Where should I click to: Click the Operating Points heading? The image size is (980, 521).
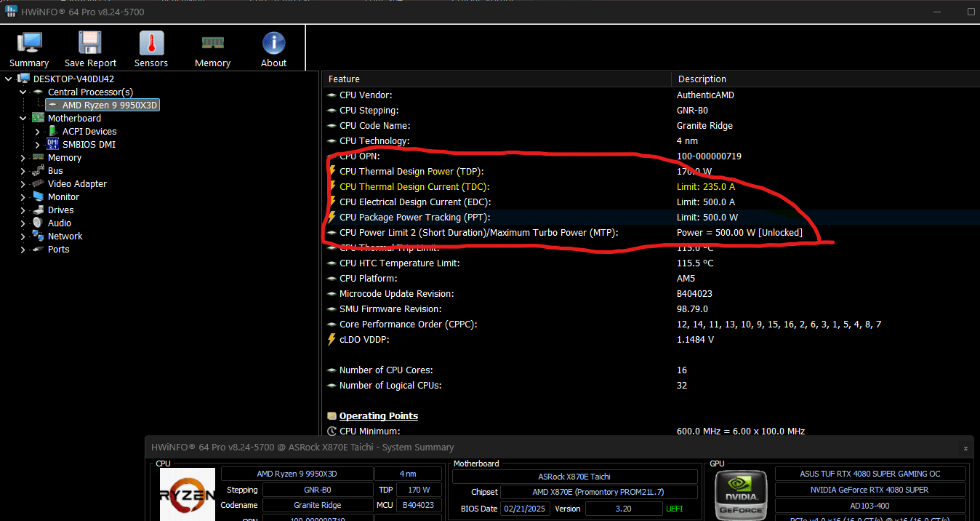[x=379, y=416]
